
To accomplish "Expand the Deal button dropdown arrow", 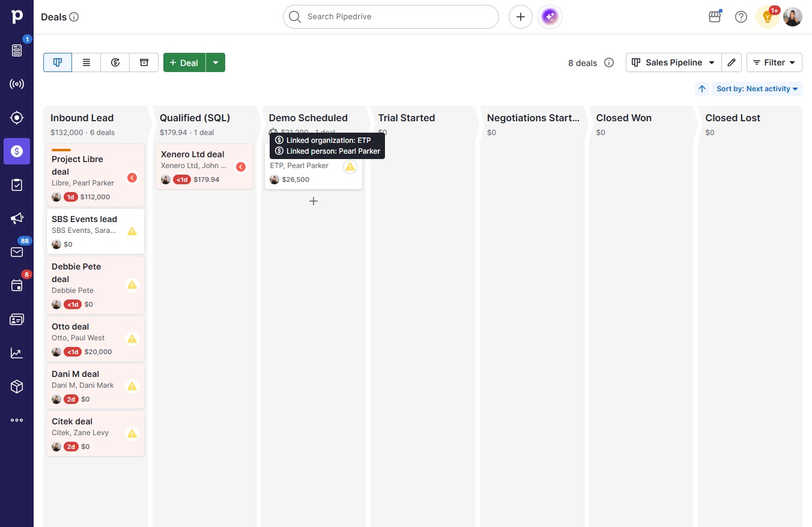I will pos(216,62).
